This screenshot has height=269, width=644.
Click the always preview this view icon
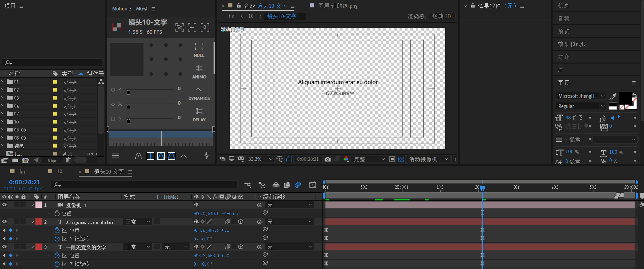click(223, 159)
